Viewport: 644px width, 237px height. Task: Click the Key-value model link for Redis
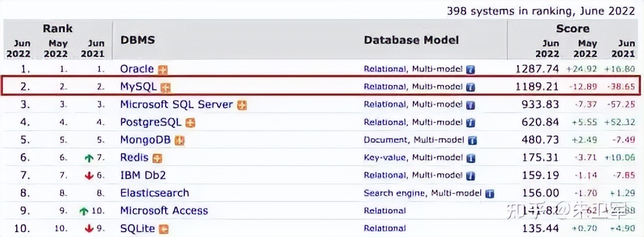386,158
